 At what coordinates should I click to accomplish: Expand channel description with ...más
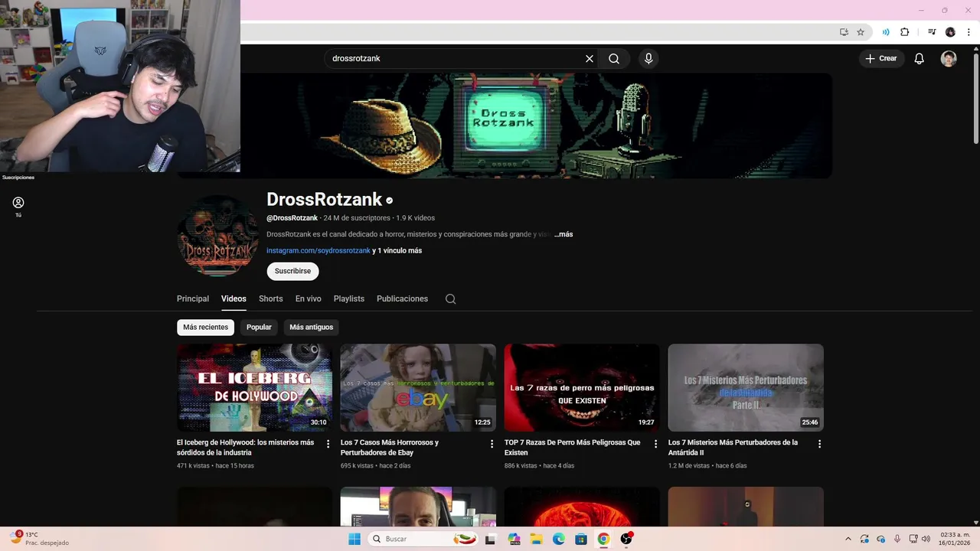pos(564,234)
